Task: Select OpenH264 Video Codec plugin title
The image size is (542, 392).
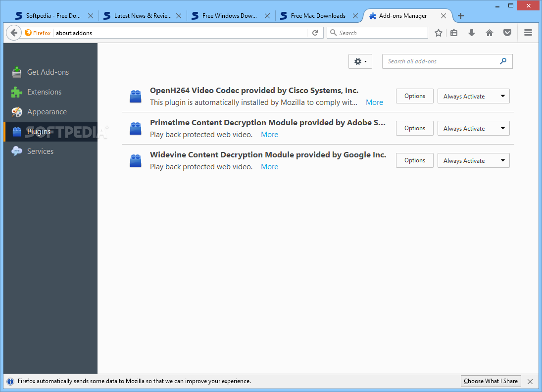Action: pyautogui.click(x=254, y=91)
